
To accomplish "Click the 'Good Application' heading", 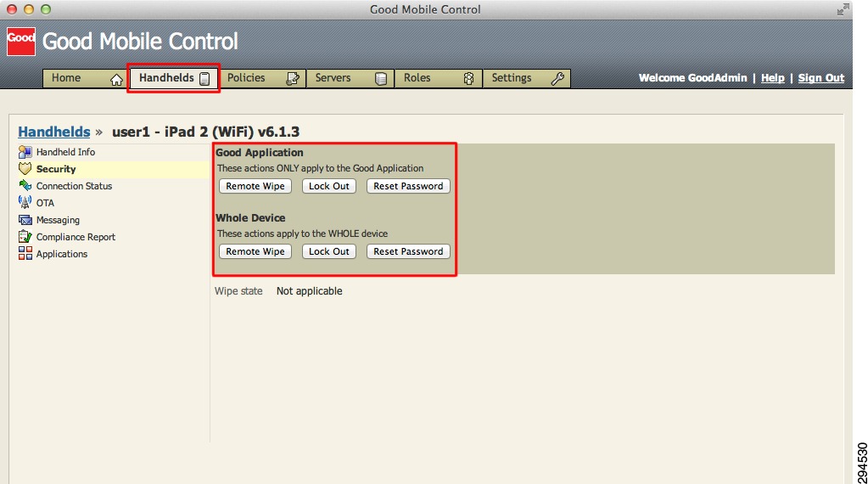I will coord(260,152).
